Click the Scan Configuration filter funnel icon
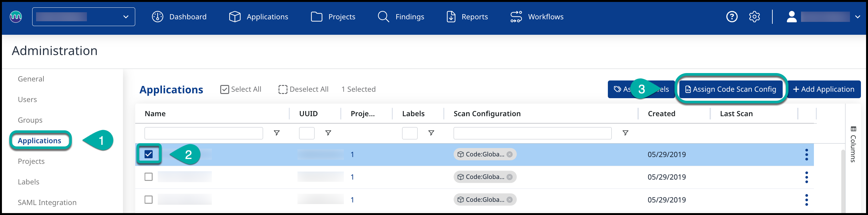Screen dimensions: 868x215 (x=625, y=133)
